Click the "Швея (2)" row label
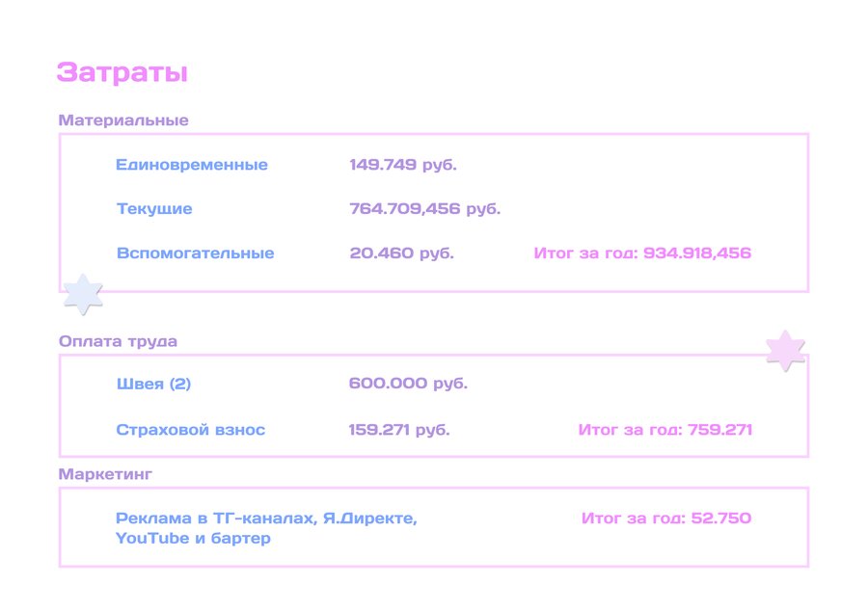 click(153, 384)
